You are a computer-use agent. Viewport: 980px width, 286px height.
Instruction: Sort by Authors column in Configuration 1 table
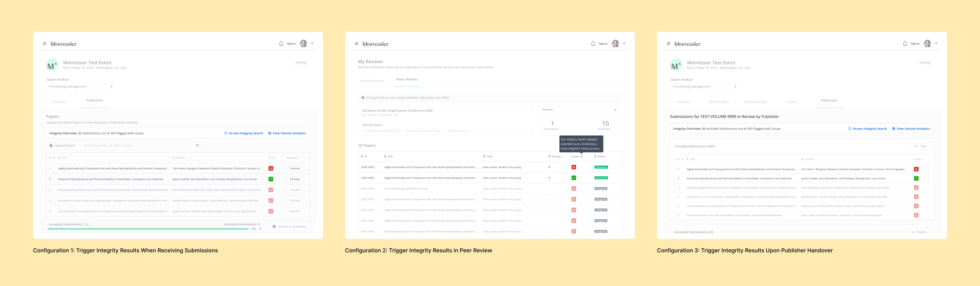(x=179, y=158)
